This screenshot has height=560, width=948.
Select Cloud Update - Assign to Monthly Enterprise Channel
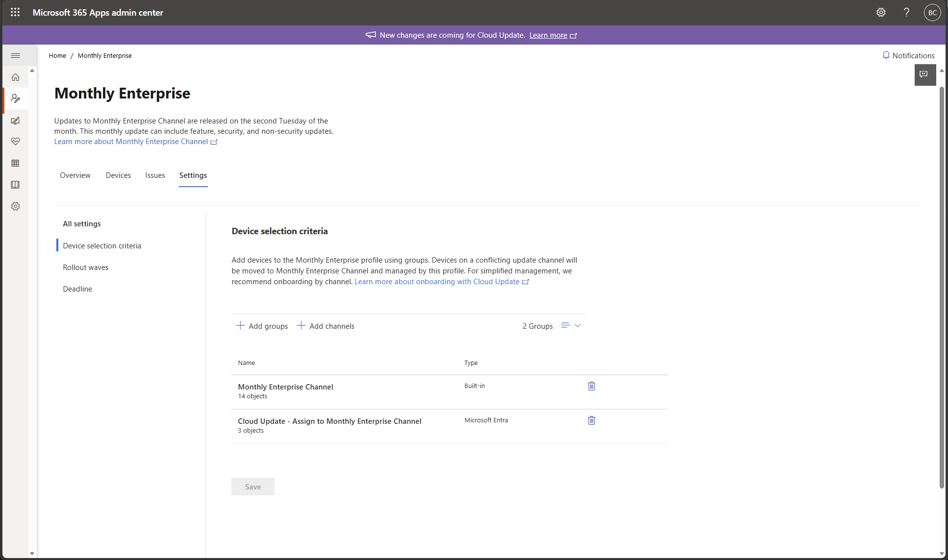329,421
